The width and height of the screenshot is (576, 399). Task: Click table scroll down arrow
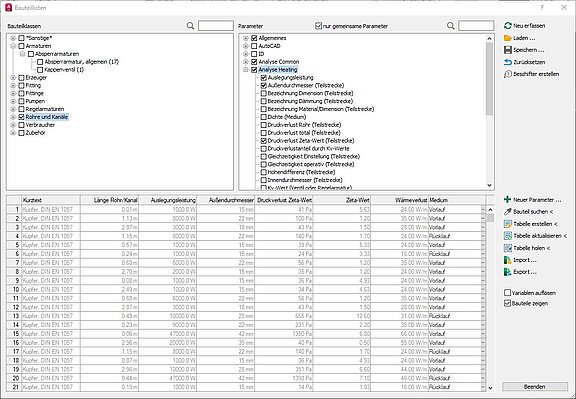tap(490, 388)
